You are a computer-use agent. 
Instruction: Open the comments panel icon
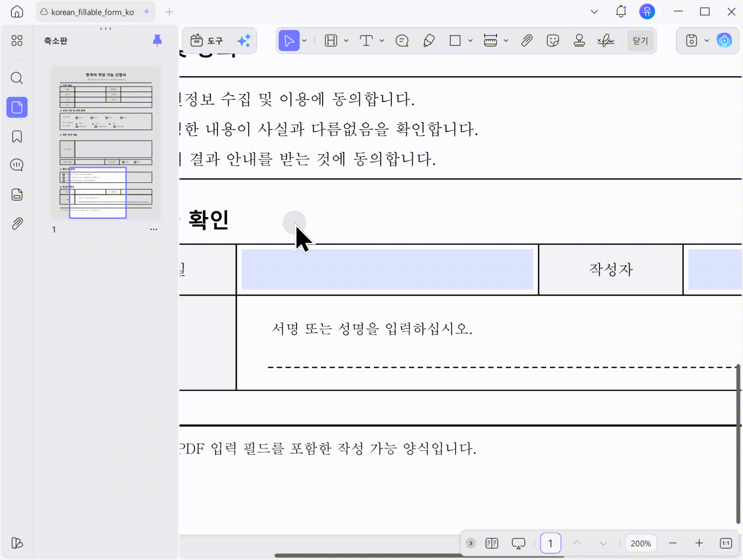point(17,165)
